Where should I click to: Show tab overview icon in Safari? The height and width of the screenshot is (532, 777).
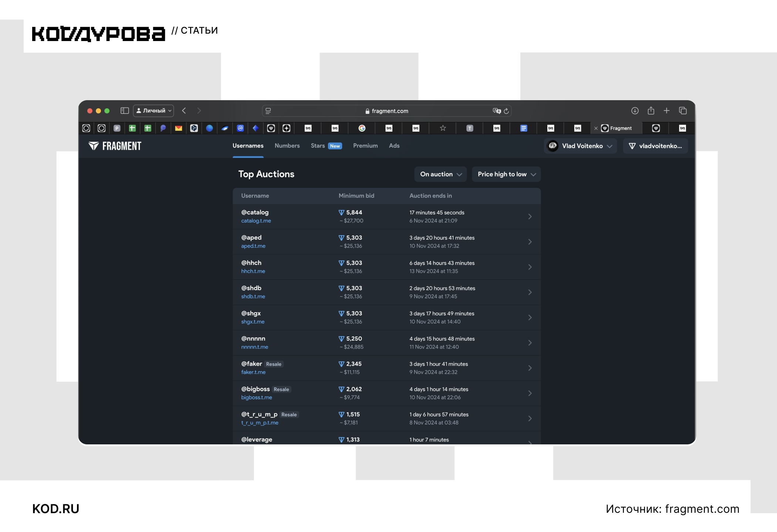pos(683,111)
